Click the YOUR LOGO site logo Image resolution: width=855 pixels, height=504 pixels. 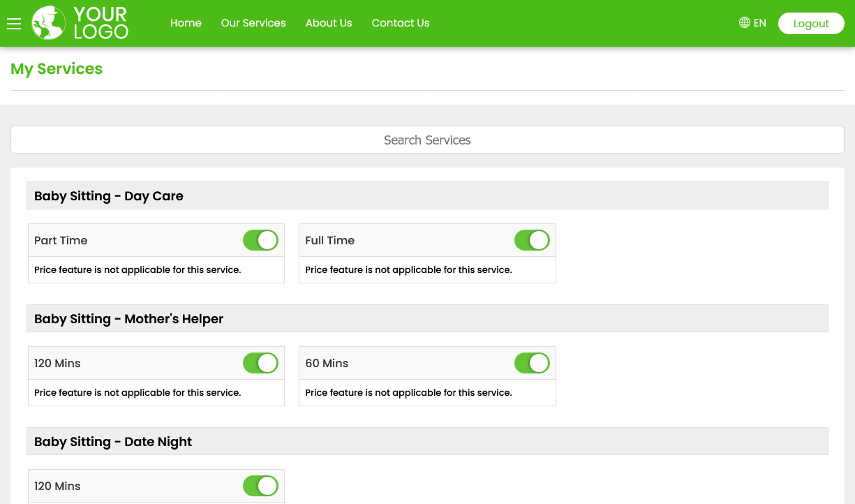tap(79, 23)
